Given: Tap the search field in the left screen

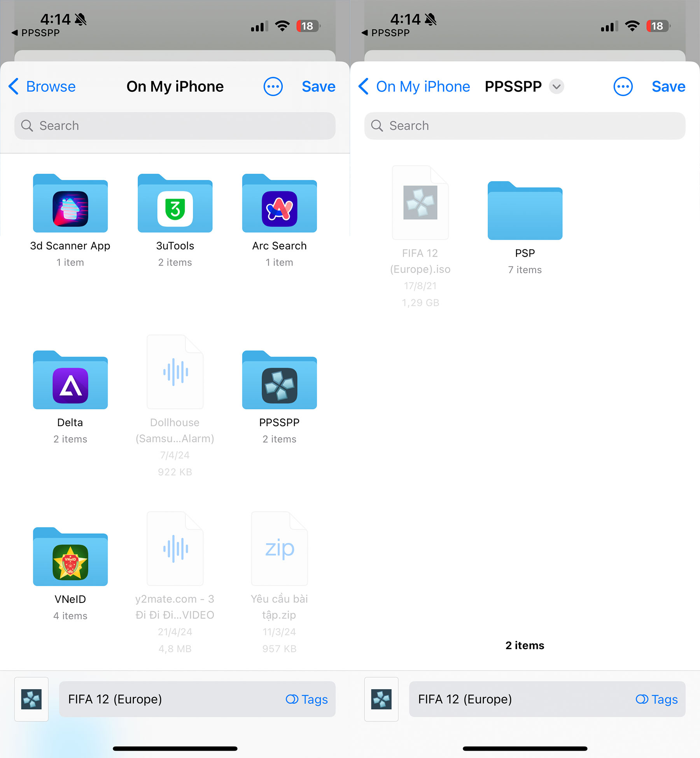Looking at the screenshot, I should [x=175, y=126].
